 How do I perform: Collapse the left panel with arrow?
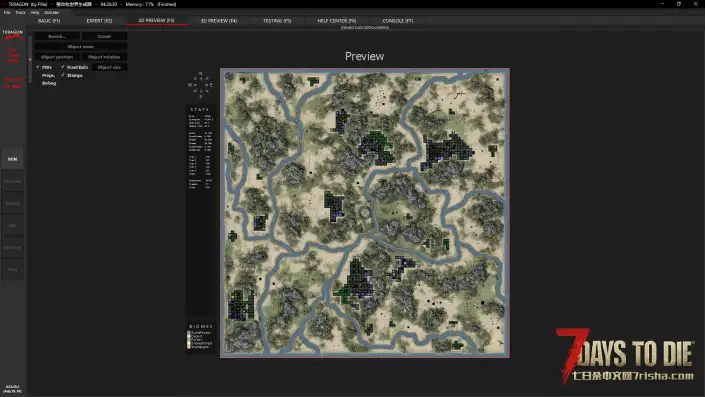coord(30,59)
